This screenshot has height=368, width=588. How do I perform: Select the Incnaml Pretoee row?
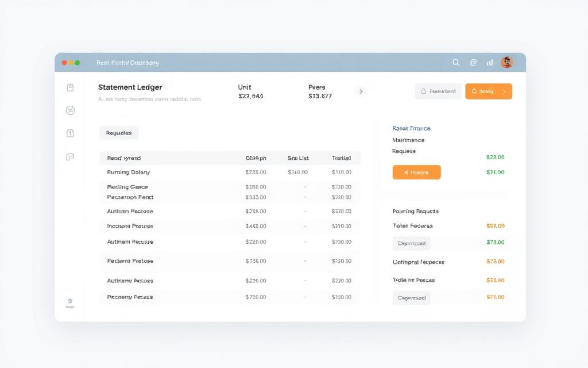coord(230,226)
